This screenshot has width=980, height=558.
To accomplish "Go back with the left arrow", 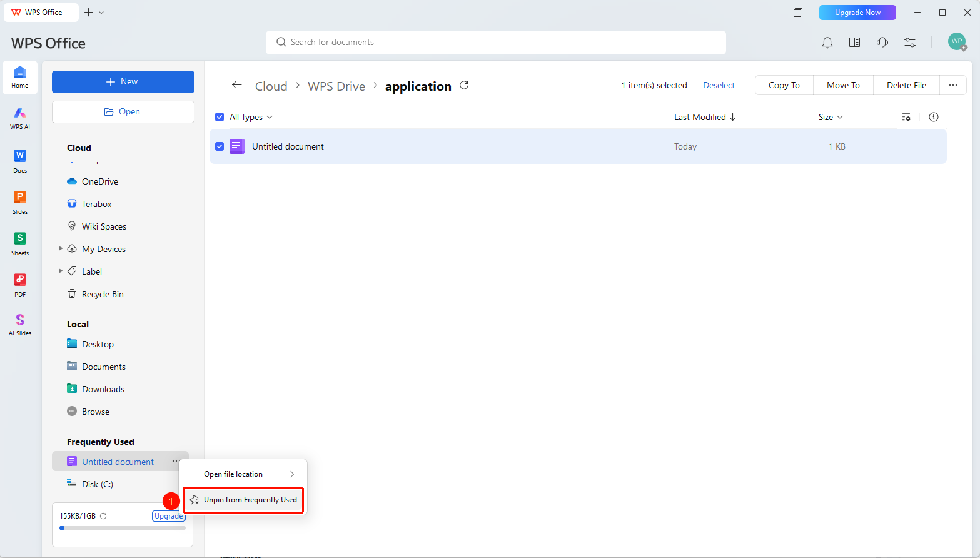I will [236, 85].
